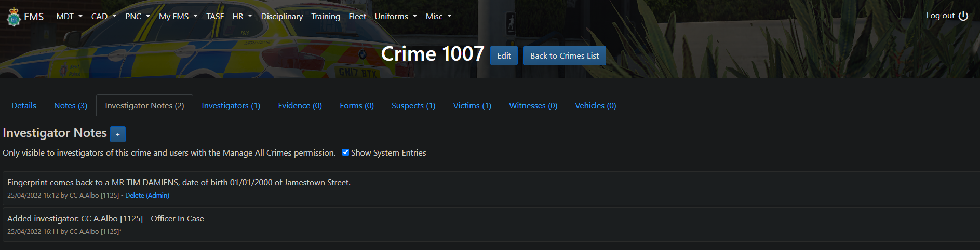
Task: Open the Vehicles (0) tab
Action: pyautogui.click(x=595, y=106)
